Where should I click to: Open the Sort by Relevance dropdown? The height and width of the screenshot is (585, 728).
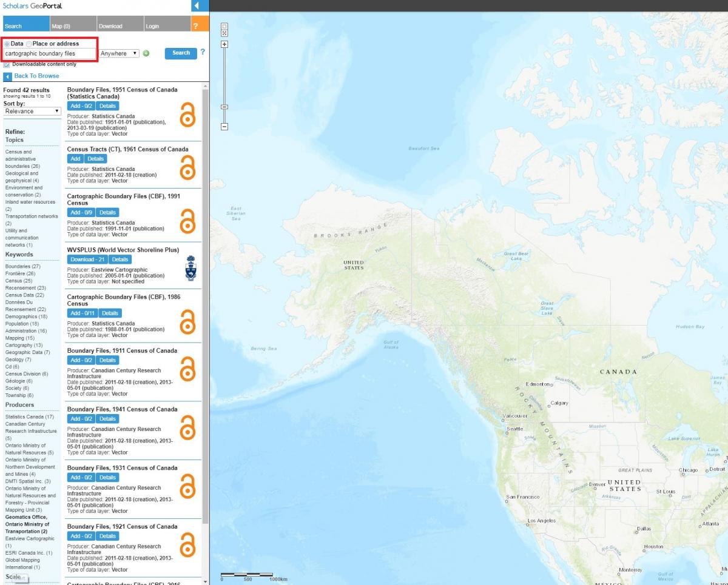pos(32,112)
